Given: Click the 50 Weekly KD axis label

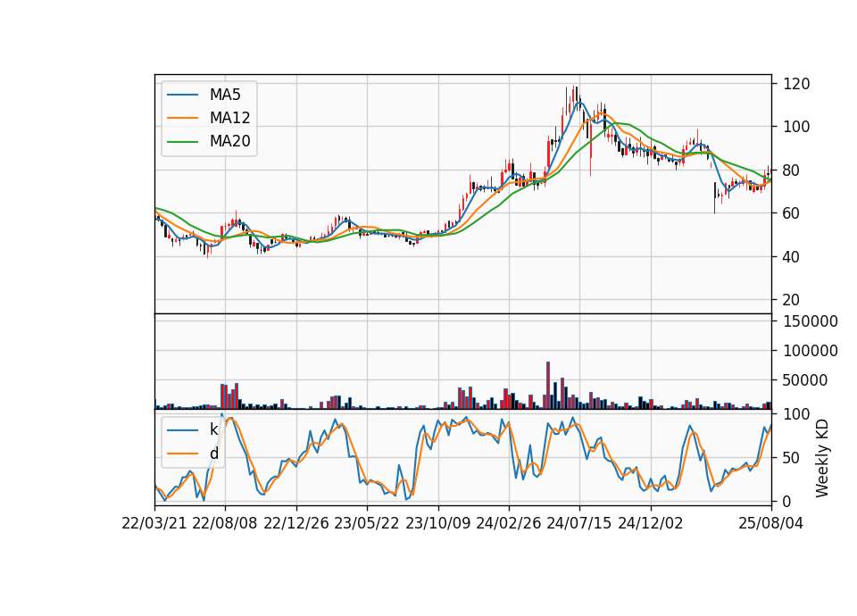Looking at the screenshot, I should click(x=792, y=458).
